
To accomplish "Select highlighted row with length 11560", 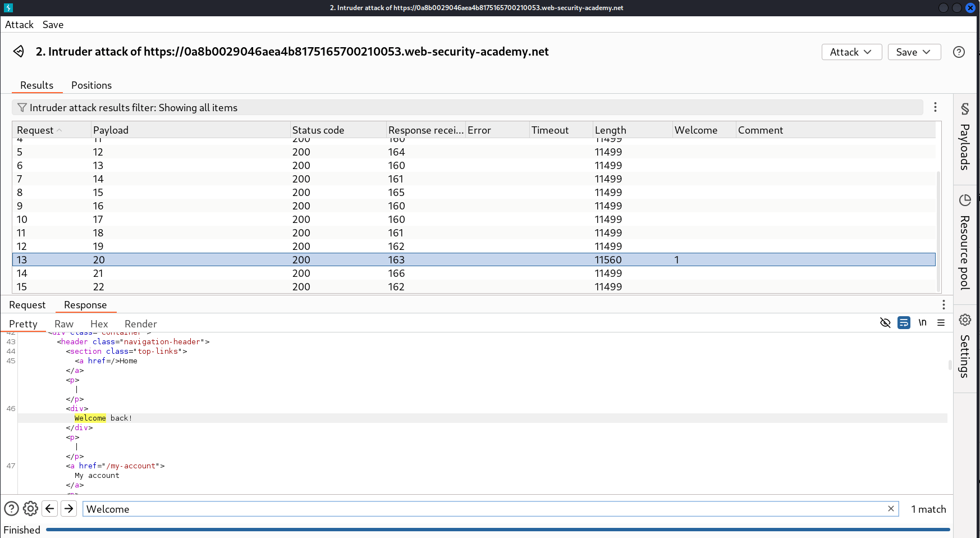I will click(474, 260).
